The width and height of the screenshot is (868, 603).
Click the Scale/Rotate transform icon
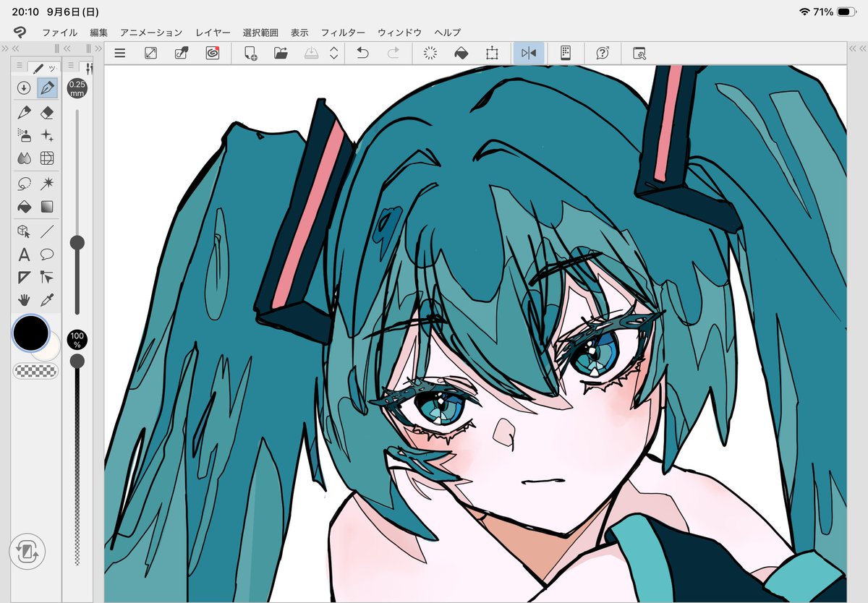click(492, 53)
